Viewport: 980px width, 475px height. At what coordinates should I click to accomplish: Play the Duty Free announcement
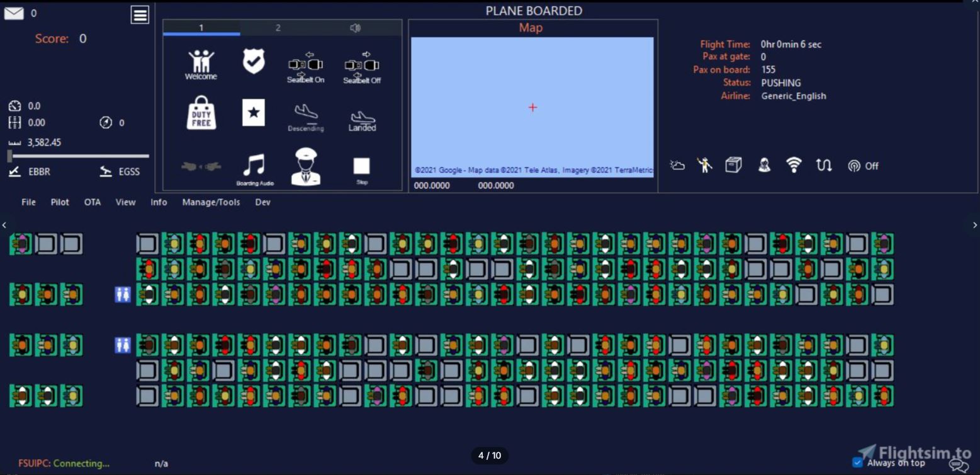pyautogui.click(x=201, y=113)
